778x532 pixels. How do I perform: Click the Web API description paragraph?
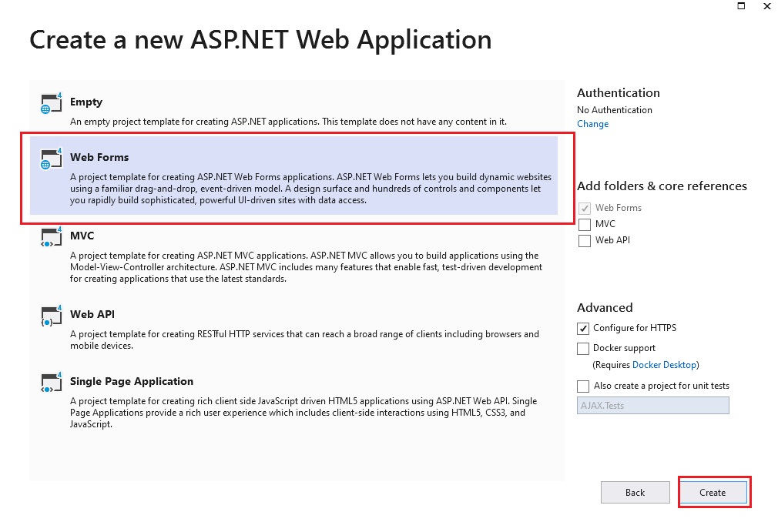(304, 340)
